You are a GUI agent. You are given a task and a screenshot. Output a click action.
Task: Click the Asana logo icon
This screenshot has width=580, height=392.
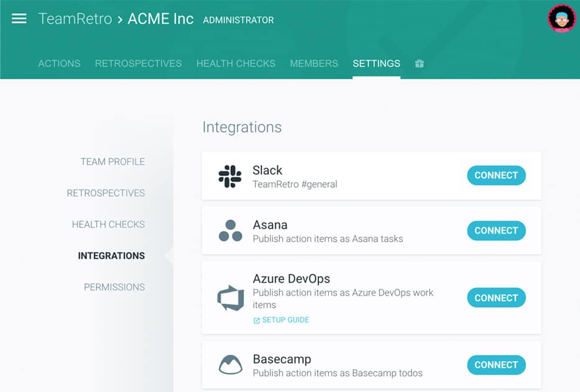(x=231, y=230)
